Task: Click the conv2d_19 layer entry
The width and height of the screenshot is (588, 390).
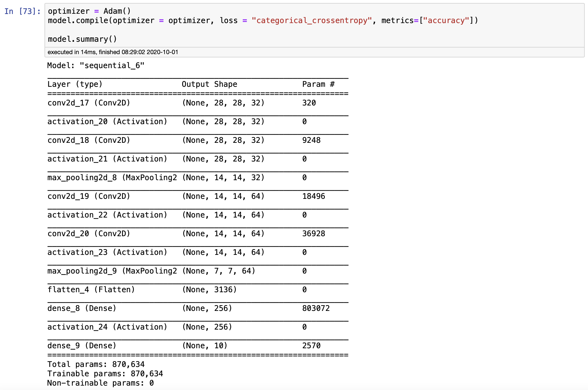Action: pyautogui.click(x=88, y=196)
